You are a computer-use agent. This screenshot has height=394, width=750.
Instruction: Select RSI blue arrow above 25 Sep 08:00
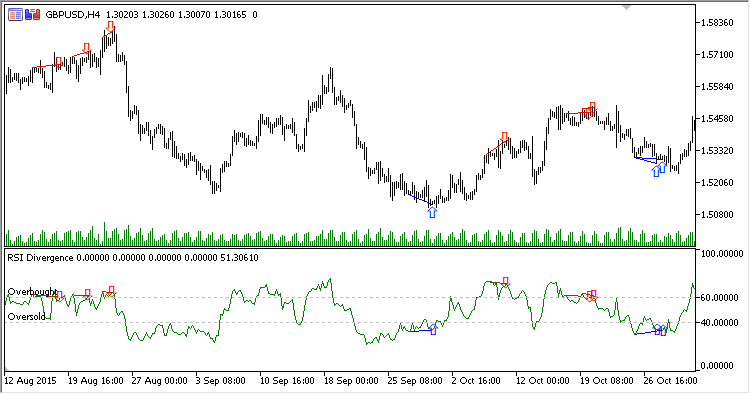(433, 329)
